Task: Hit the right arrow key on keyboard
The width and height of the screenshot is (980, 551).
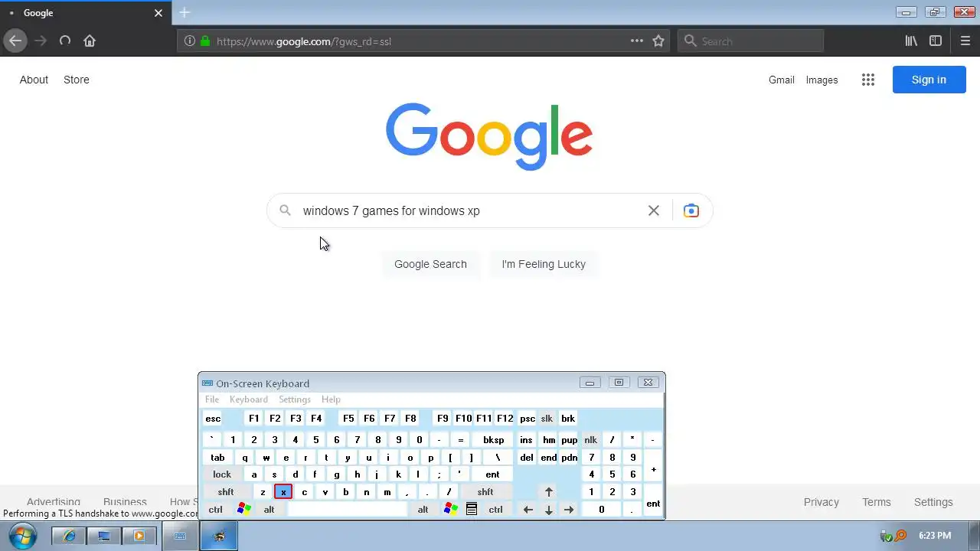Action: pos(569,510)
